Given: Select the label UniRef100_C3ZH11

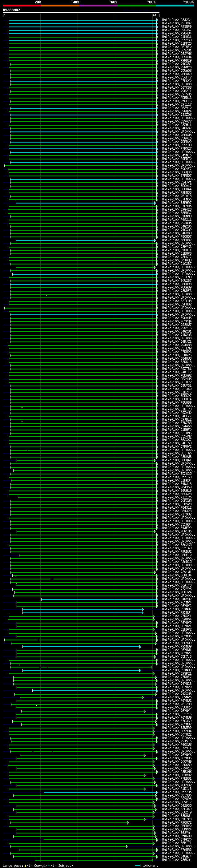Looking at the screenshot, I should coord(177,125).
